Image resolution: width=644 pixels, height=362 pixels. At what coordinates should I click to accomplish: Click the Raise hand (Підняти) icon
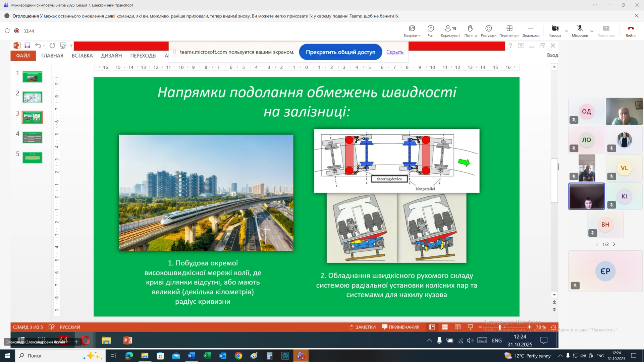pos(470,29)
